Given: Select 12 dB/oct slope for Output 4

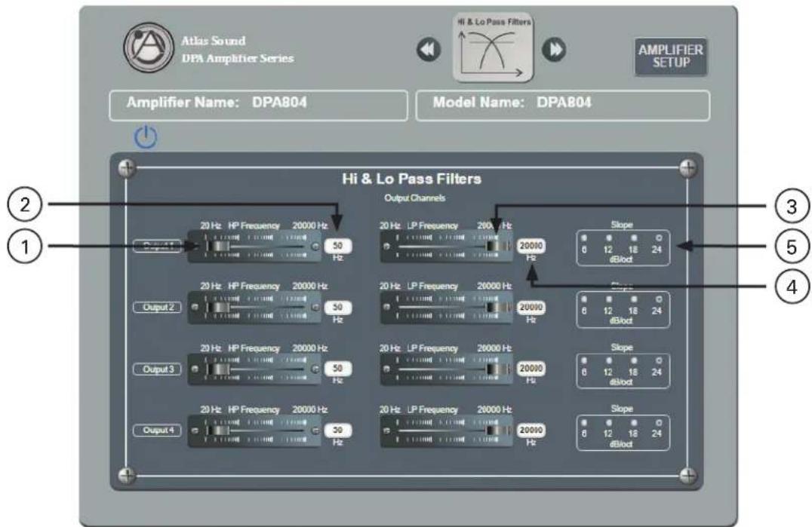Looking at the screenshot, I should click(x=609, y=422).
